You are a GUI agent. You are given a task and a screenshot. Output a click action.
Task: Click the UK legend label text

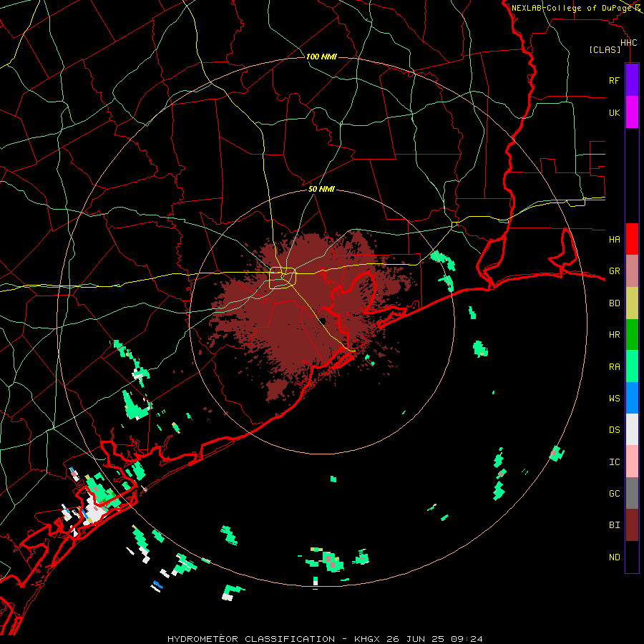click(614, 112)
